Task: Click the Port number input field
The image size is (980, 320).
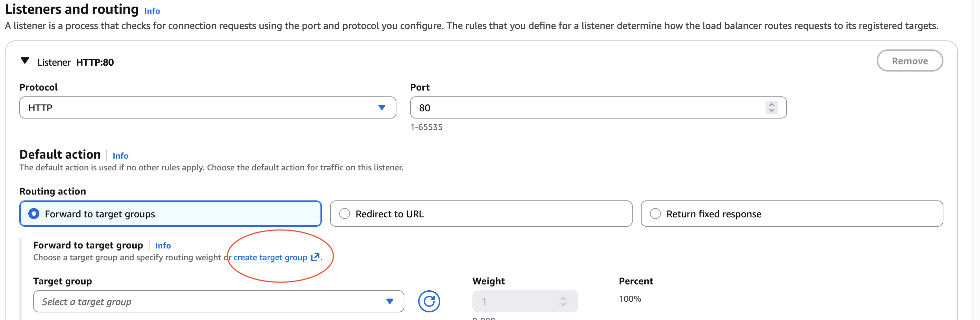Action: point(586,108)
